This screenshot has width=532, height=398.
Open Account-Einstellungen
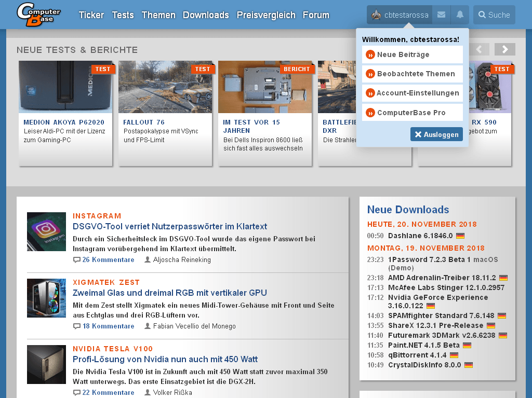click(x=412, y=93)
